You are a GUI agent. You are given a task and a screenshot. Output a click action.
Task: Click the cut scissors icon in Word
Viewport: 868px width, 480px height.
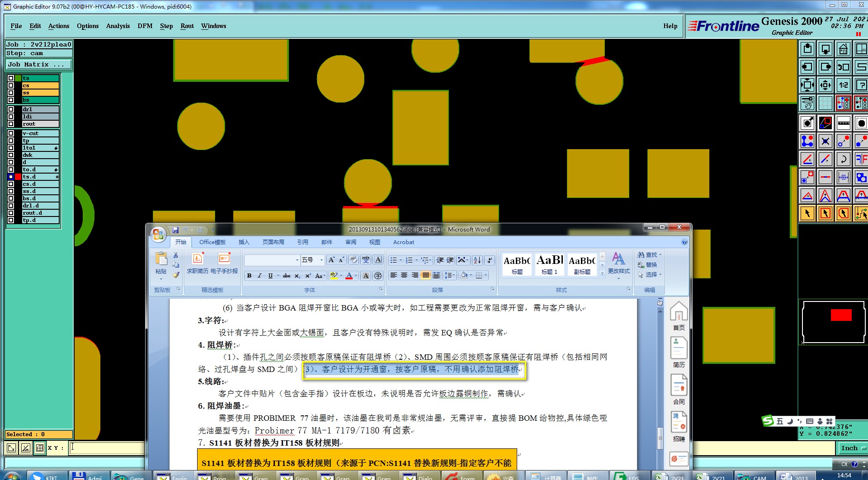pos(176,255)
